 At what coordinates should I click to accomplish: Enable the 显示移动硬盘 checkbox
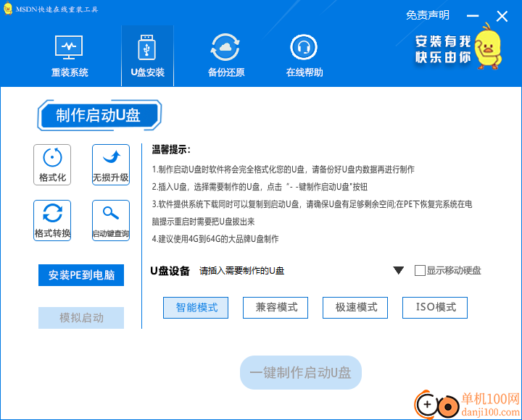click(x=420, y=270)
